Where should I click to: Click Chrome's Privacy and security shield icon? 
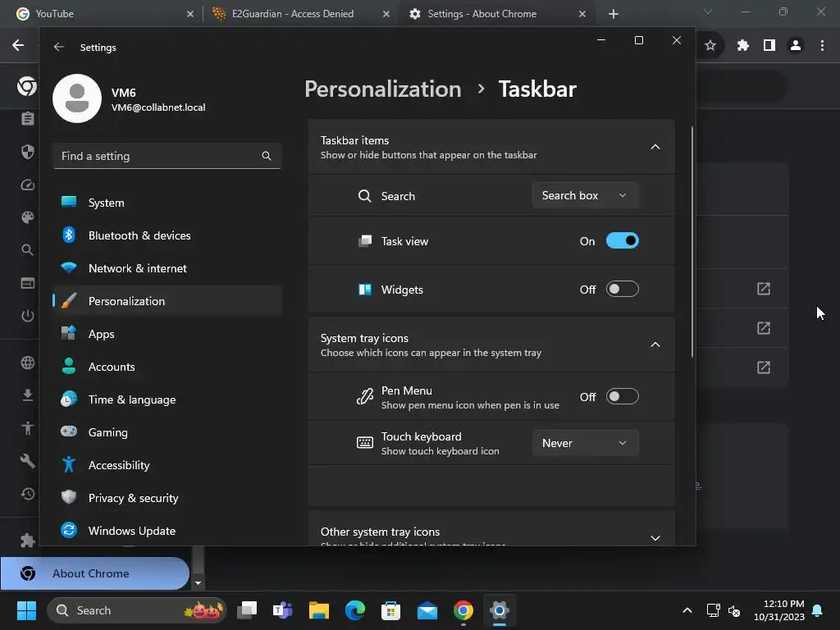coord(27,152)
